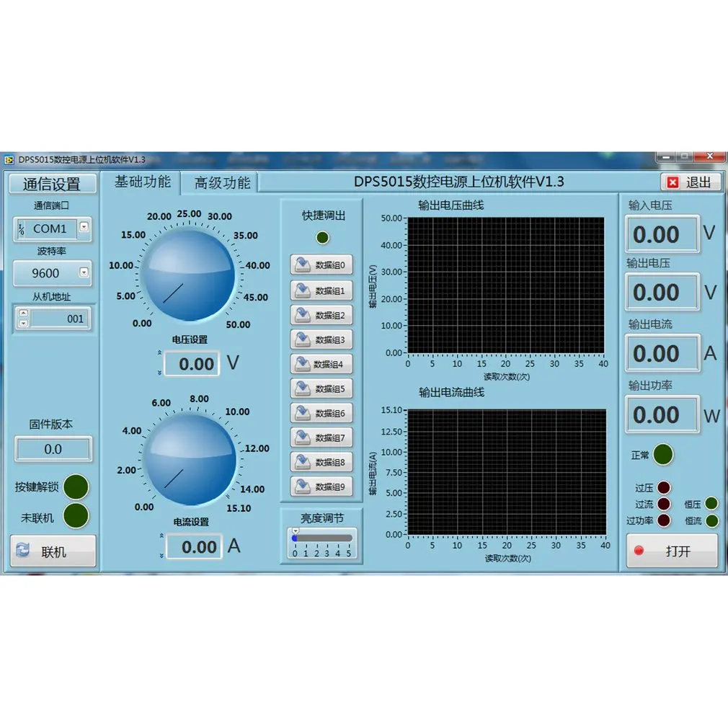This screenshot has width=728, height=728.
Task: Click the 通信设置 header
Action: (x=52, y=184)
